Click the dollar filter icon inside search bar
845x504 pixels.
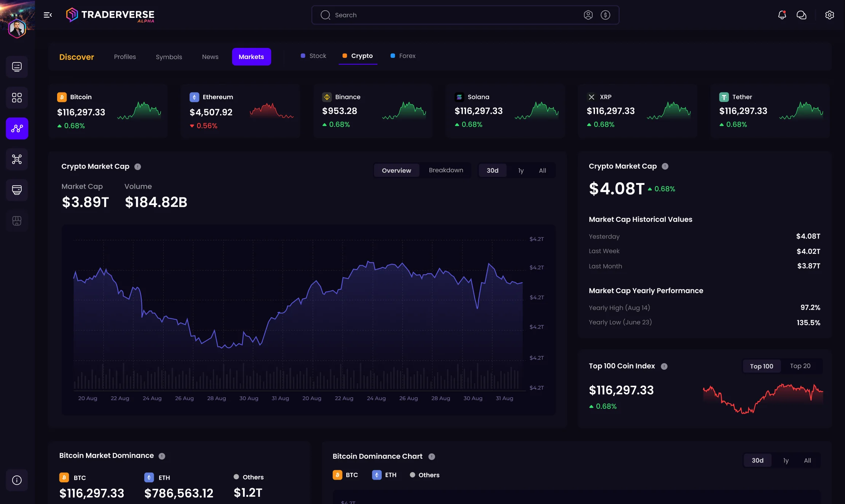point(605,15)
